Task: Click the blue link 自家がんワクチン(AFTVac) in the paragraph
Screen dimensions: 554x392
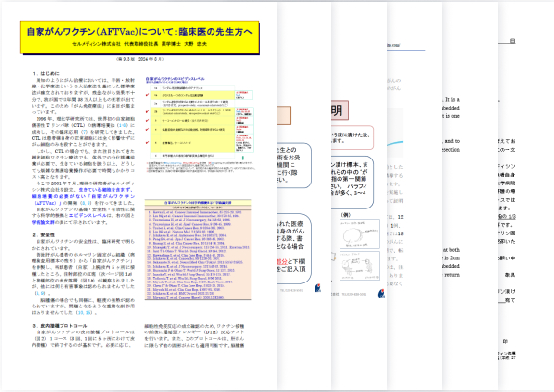Action: coord(83,199)
